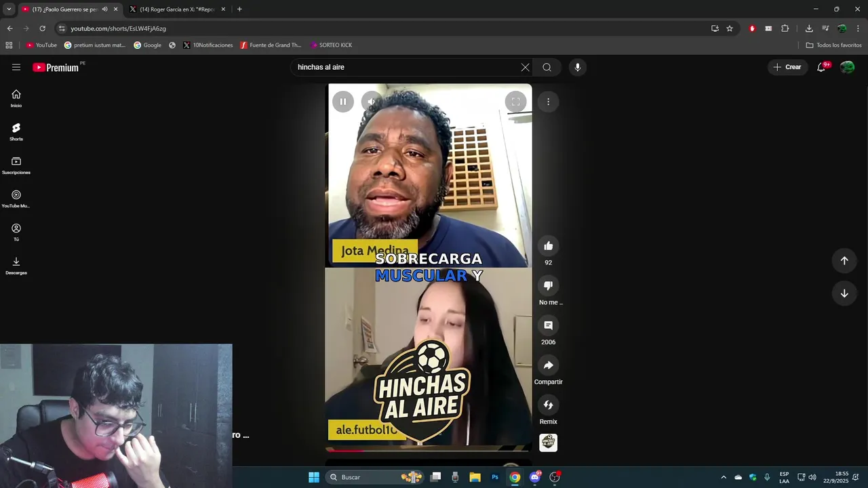Open the red hand ad-blocker extension
This screenshot has height=488, width=868.
[x=752, y=28]
